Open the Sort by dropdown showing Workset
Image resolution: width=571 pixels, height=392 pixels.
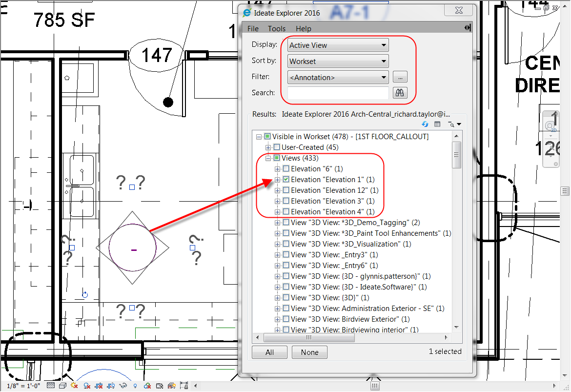pyautogui.click(x=338, y=61)
